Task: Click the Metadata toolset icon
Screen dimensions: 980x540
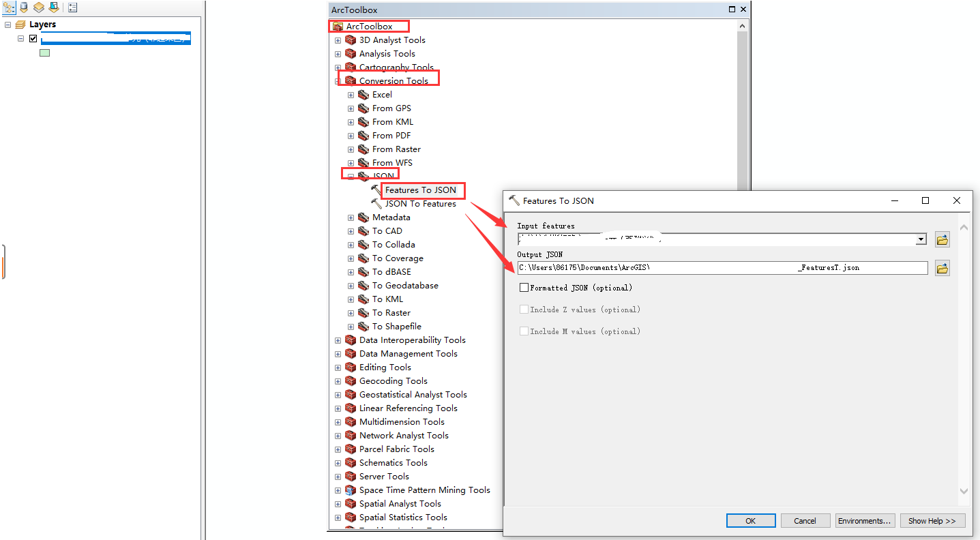Action: pos(363,217)
